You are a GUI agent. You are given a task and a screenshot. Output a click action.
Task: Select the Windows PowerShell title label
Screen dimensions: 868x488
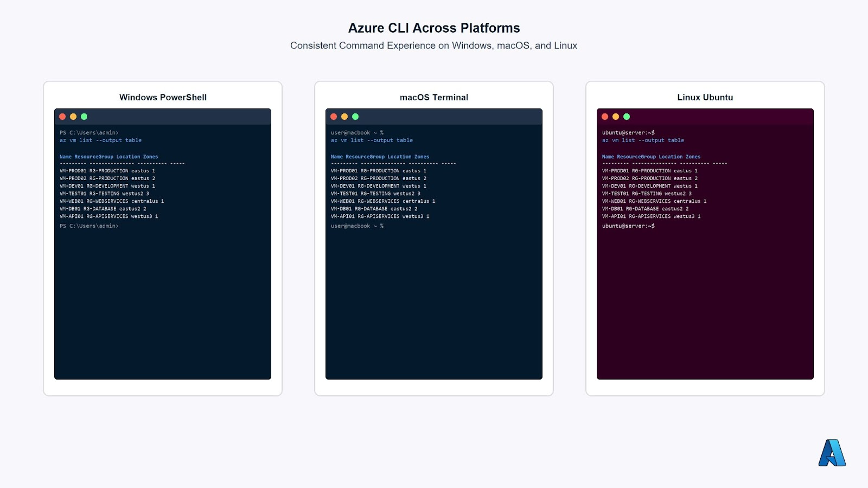point(163,98)
